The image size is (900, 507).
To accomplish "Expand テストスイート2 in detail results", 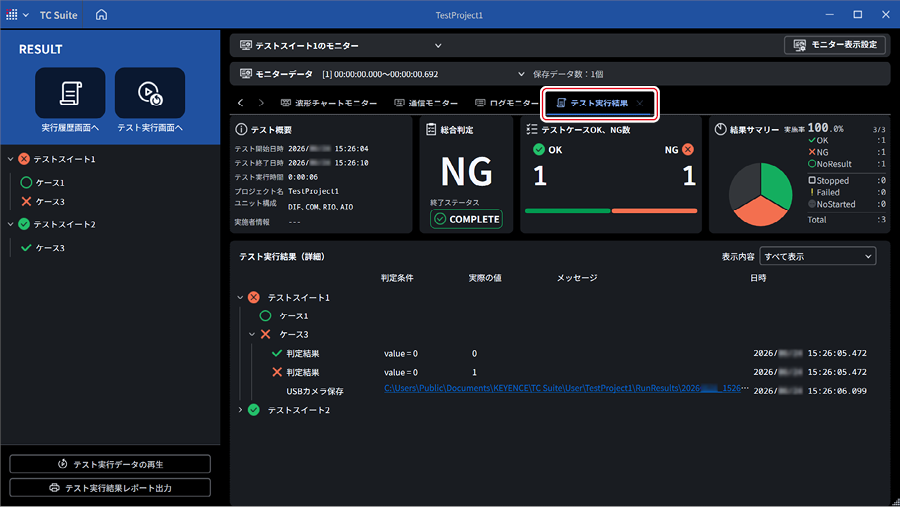I will click(240, 410).
